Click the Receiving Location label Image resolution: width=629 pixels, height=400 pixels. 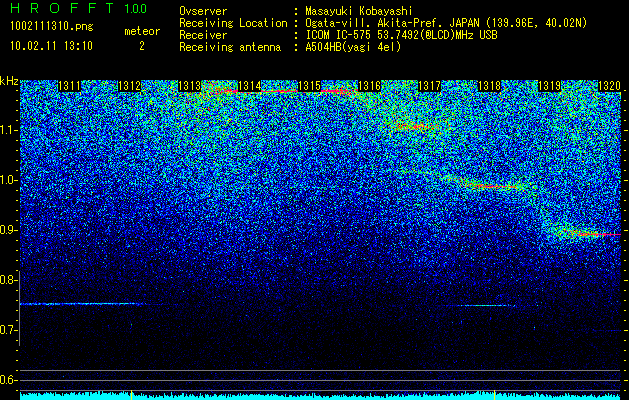click(x=233, y=23)
